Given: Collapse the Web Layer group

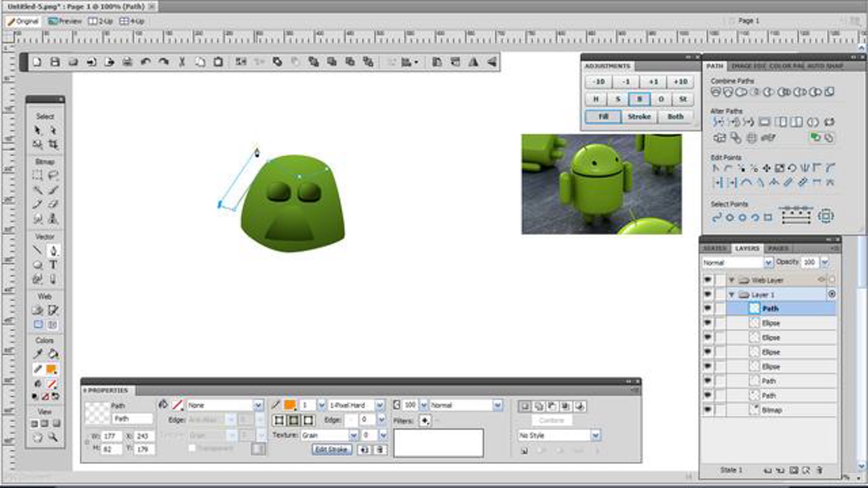Looking at the screenshot, I should tap(731, 280).
